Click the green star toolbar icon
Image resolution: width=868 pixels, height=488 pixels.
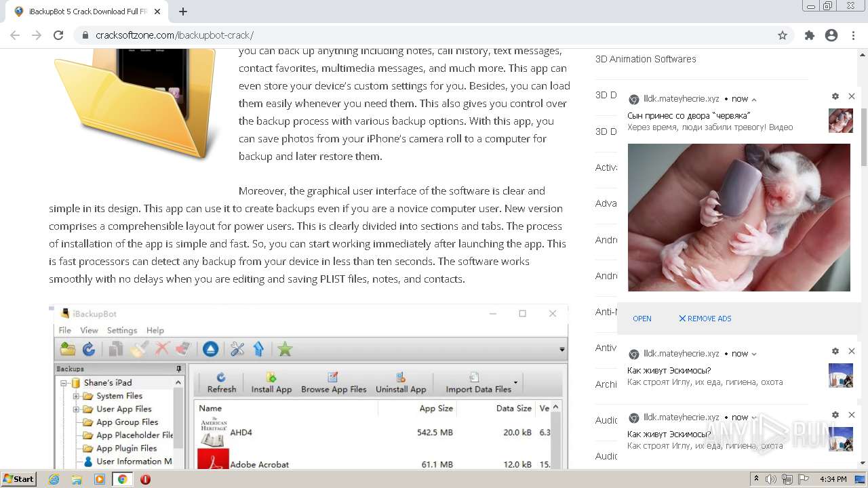pyautogui.click(x=285, y=349)
